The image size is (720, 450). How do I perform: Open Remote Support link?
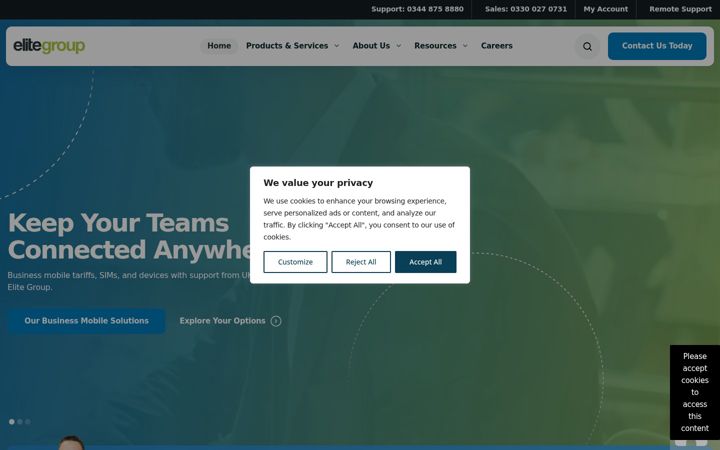(x=681, y=9)
